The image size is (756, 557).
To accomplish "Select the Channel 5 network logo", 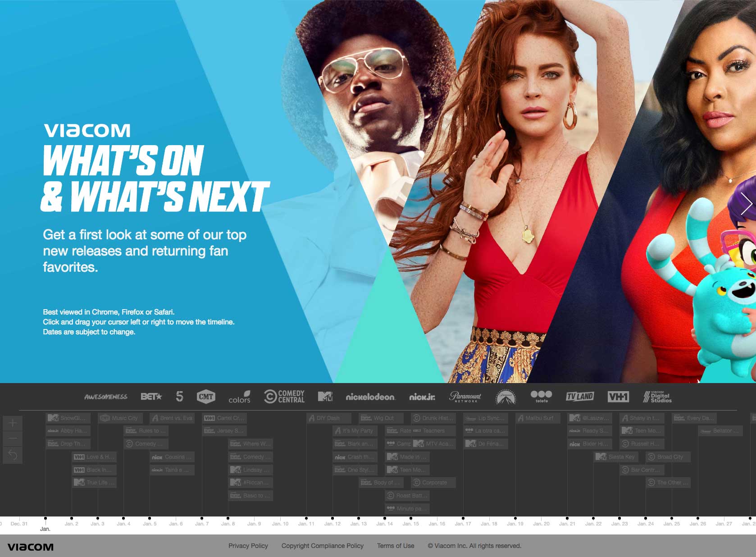I will [x=179, y=397].
